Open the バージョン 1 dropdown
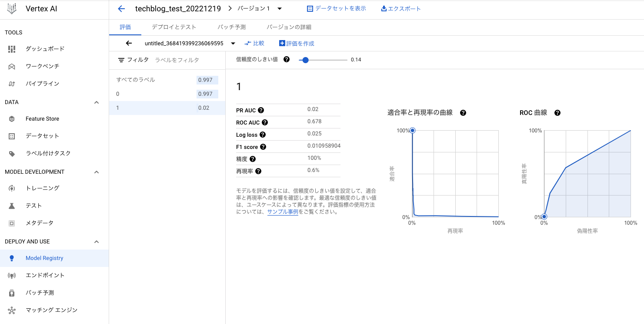The width and height of the screenshot is (644, 324). tap(279, 9)
